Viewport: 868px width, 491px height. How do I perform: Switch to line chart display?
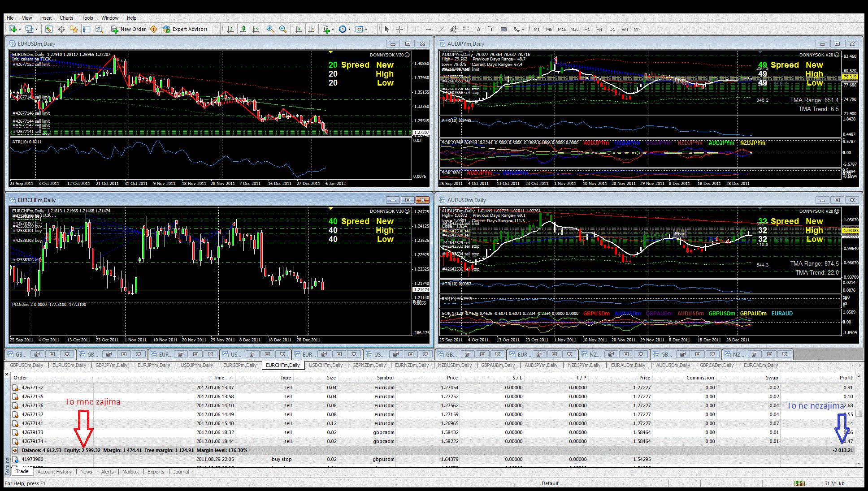pyautogui.click(x=256, y=29)
